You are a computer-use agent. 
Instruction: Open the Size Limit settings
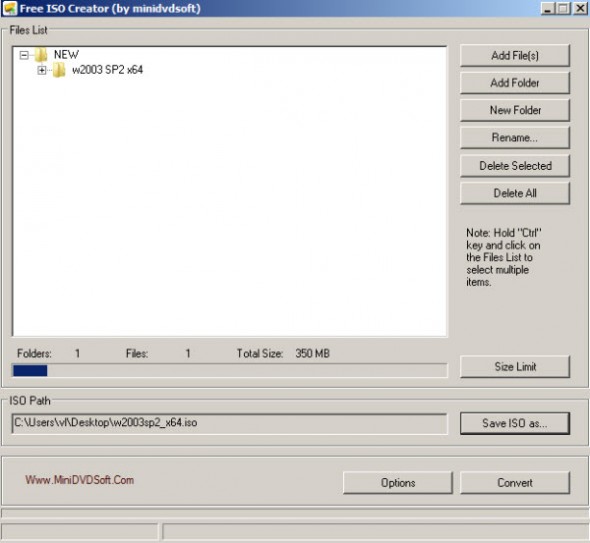515,367
